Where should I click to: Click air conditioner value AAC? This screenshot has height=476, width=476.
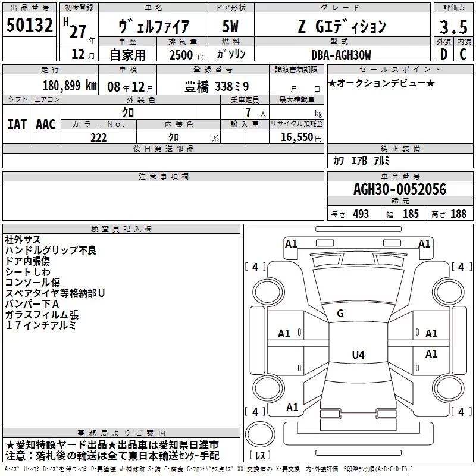pyautogui.click(x=46, y=124)
